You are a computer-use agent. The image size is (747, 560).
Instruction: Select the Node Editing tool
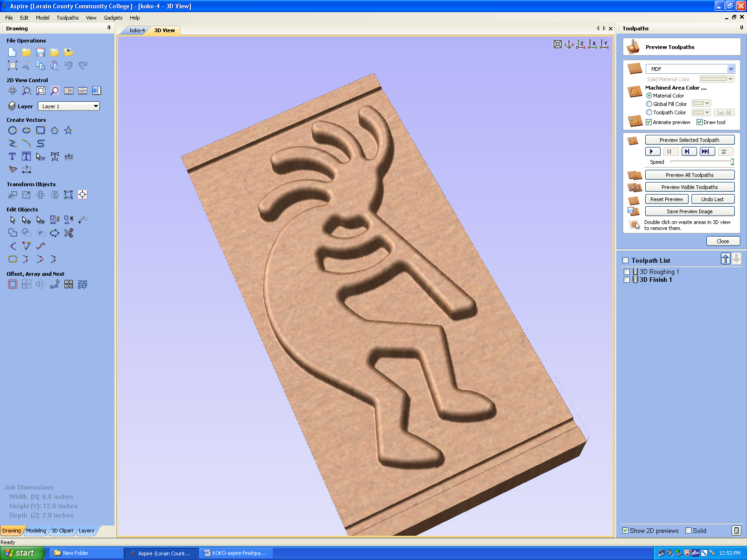point(26,219)
